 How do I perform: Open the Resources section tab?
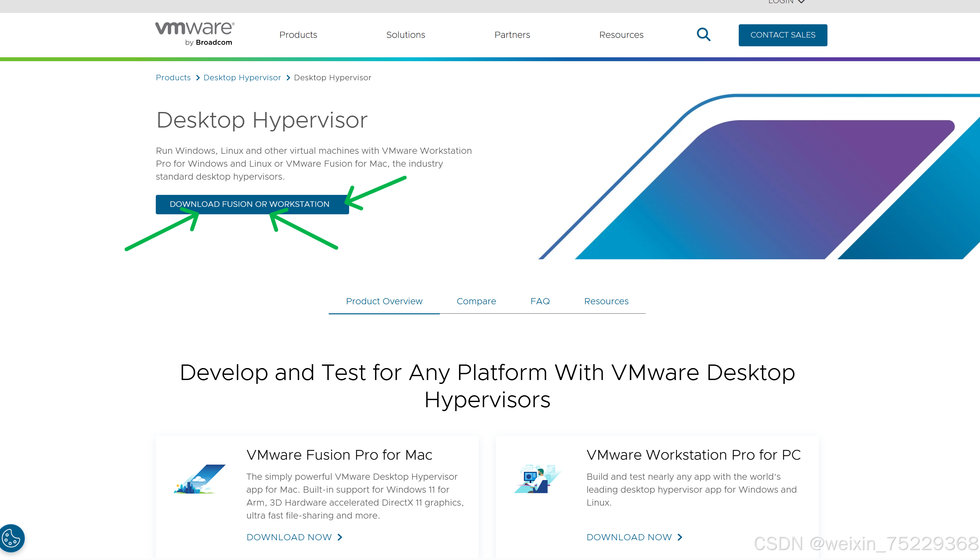tap(606, 301)
